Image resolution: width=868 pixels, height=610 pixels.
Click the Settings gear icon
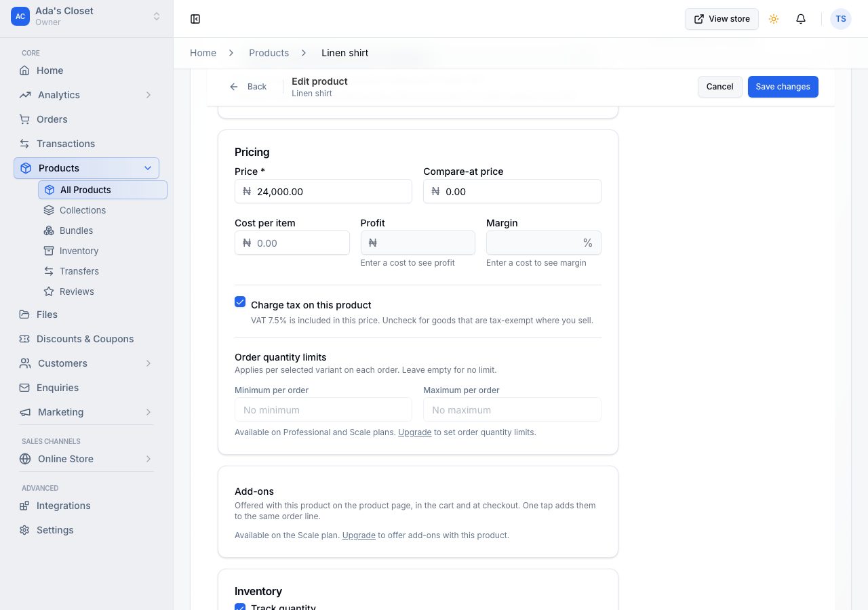(24, 530)
